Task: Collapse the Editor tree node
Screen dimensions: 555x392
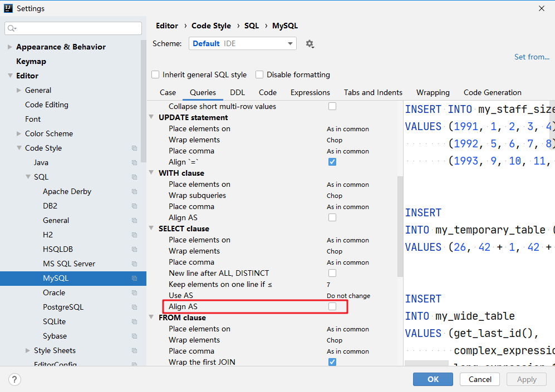Action: pos(10,76)
